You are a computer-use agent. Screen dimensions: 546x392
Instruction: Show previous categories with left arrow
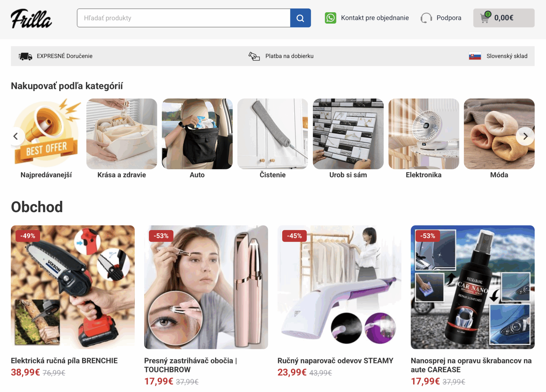[x=16, y=136]
